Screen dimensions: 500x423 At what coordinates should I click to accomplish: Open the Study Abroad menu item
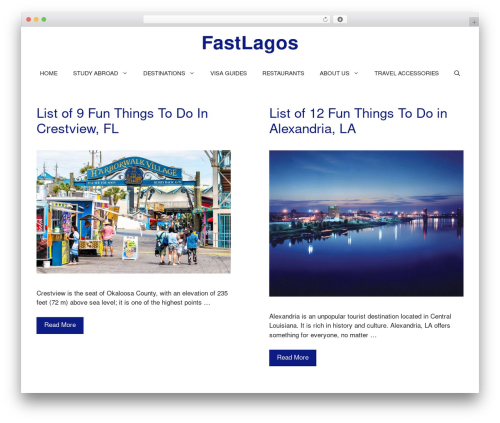point(95,73)
